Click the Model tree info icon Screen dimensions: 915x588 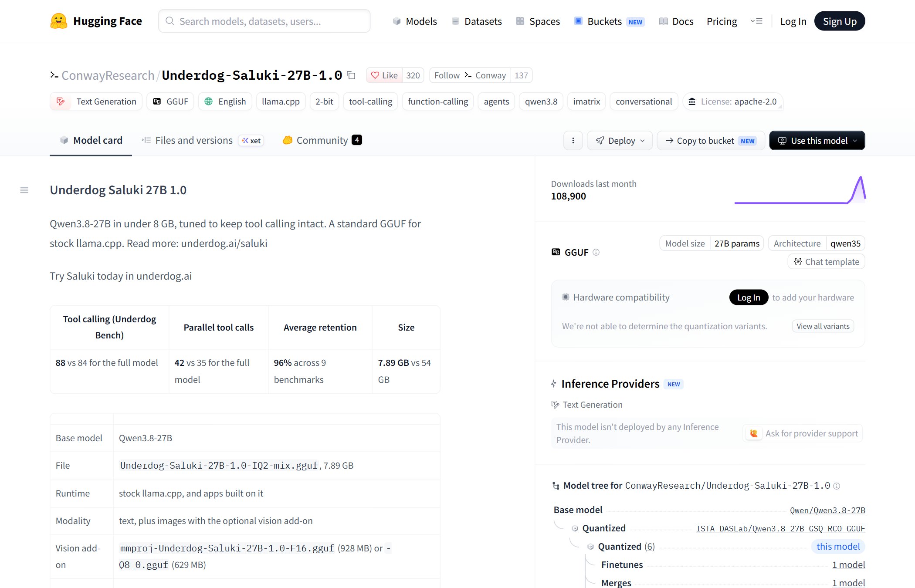(x=837, y=486)
